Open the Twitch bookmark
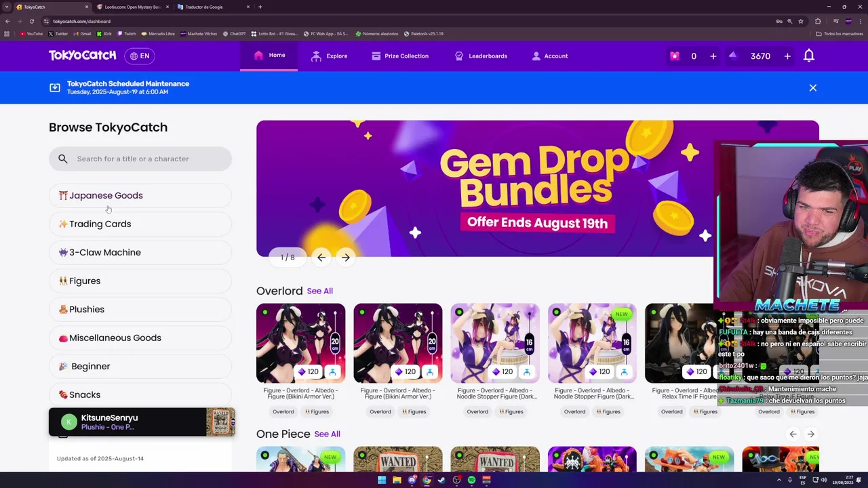The width and height of the screenshot is (868, 488). [x=126, y=33]
